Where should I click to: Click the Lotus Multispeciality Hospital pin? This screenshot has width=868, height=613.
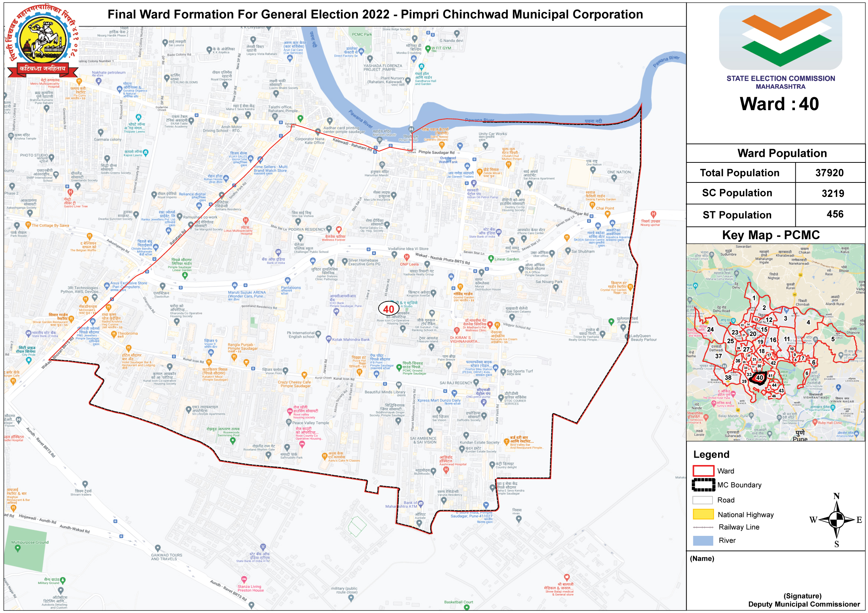[246, 221]
